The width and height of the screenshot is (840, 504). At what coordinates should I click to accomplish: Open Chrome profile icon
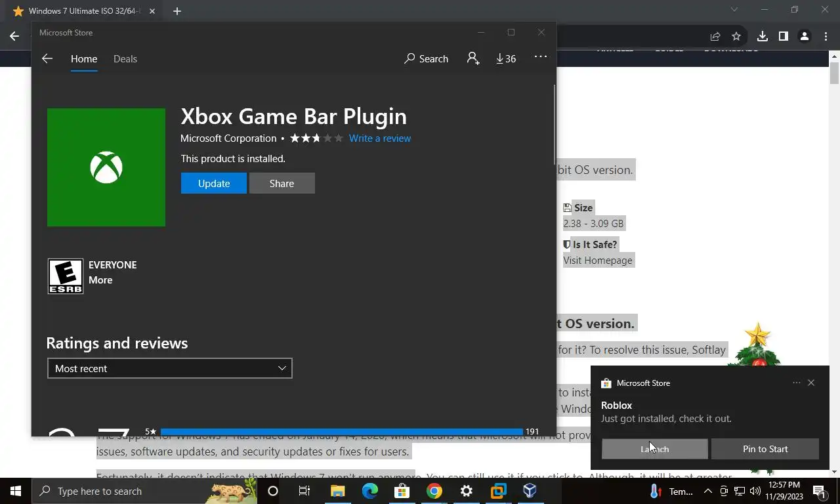(805, 37)
